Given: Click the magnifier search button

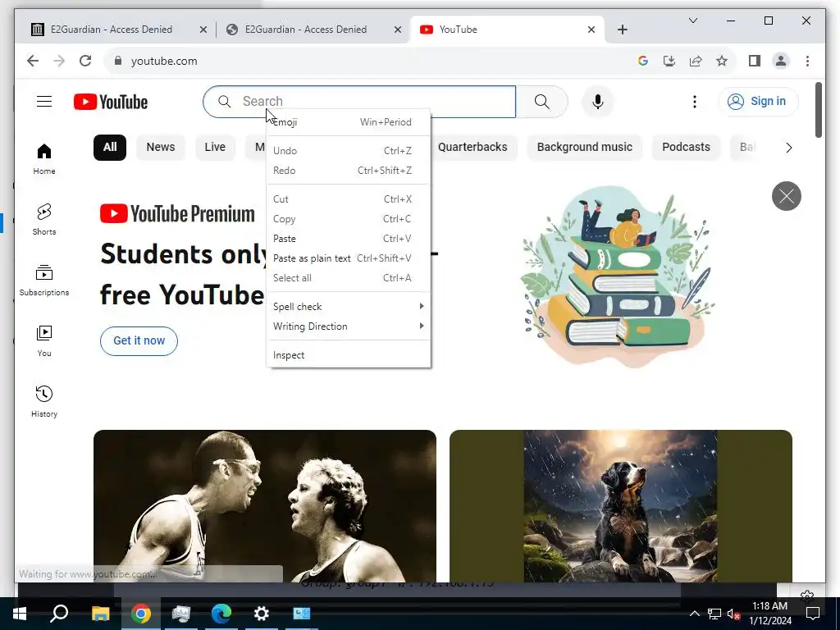Looking at the screenshot, I should click(541, 101).
